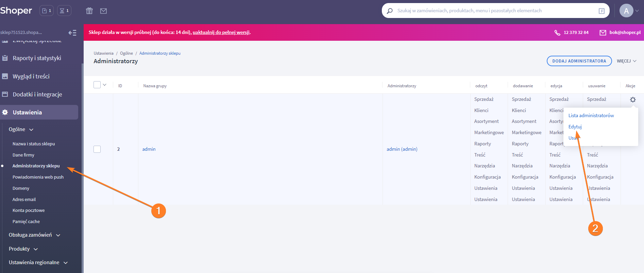
Task: Click the ID column header
Action: [120, 86]
